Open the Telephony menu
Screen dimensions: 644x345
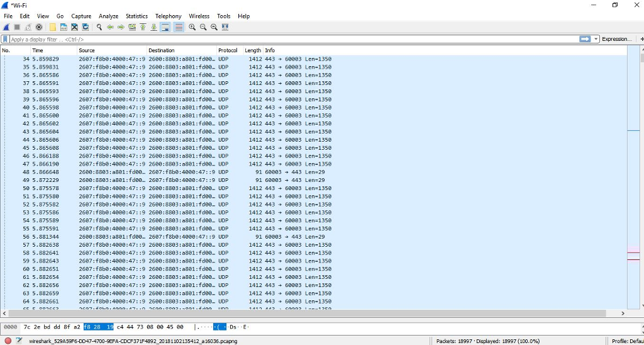coord(169,16)
